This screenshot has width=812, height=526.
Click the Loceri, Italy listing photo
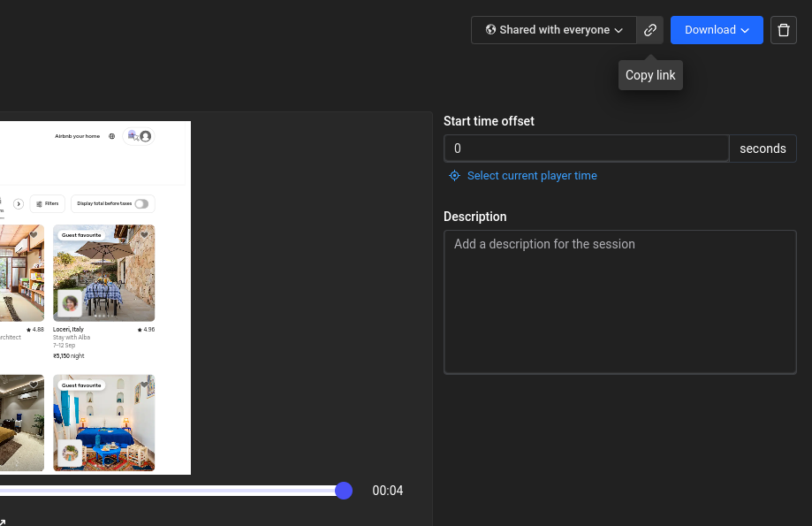click(103, 273)
